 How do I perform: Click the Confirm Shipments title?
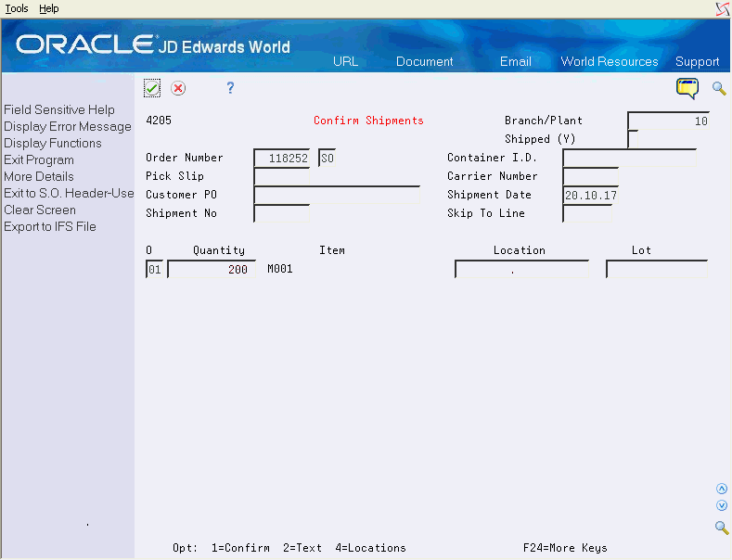pyautogui.click(x=368, y=121)
